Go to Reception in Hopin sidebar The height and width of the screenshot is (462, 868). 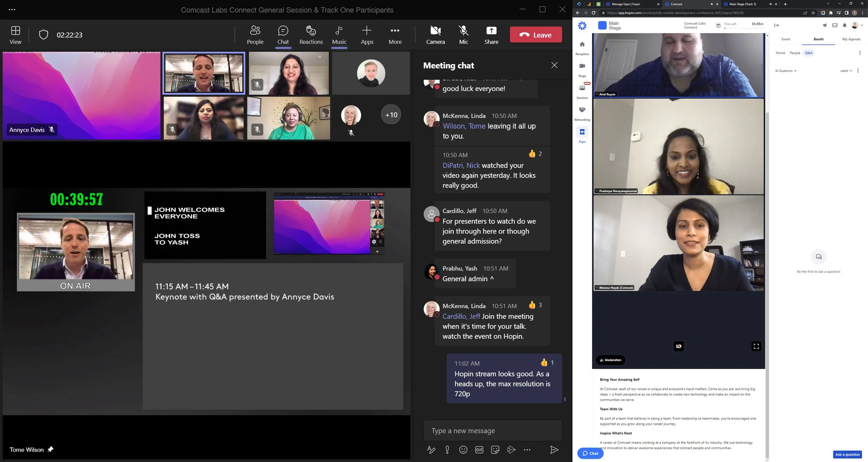pyautogui.click(x=582, y=48)
